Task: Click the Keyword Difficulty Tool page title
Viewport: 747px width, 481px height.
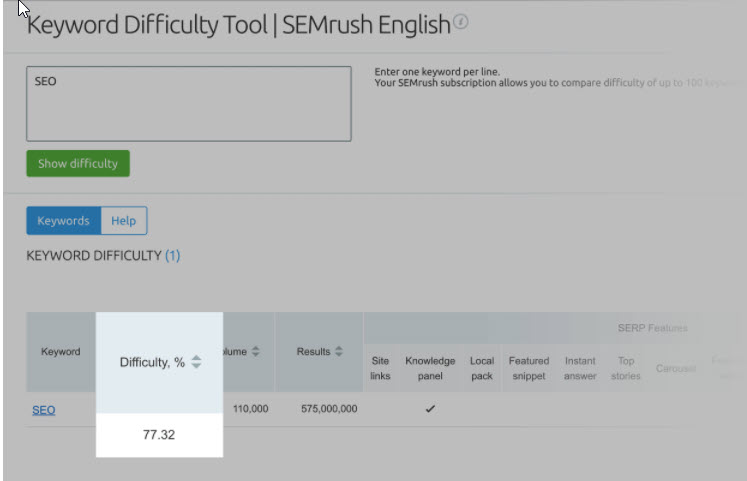Action: (x=239, y=25)
